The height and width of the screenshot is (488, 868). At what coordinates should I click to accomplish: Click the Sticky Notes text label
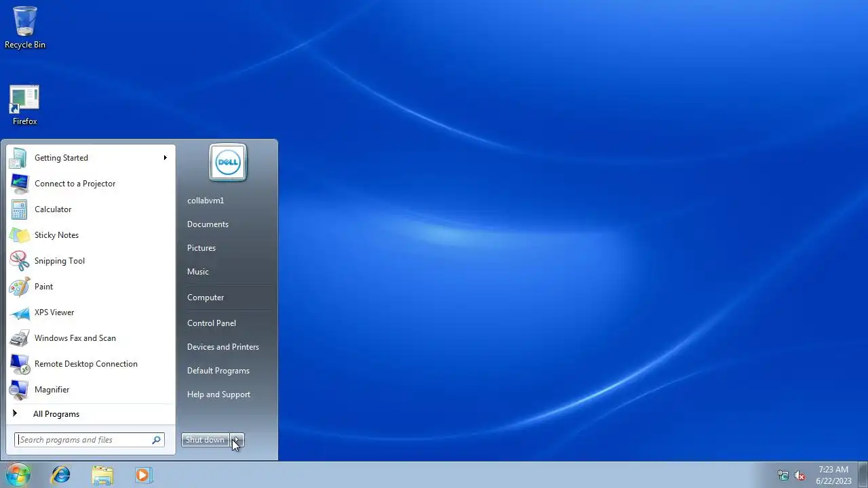point(56,235)
